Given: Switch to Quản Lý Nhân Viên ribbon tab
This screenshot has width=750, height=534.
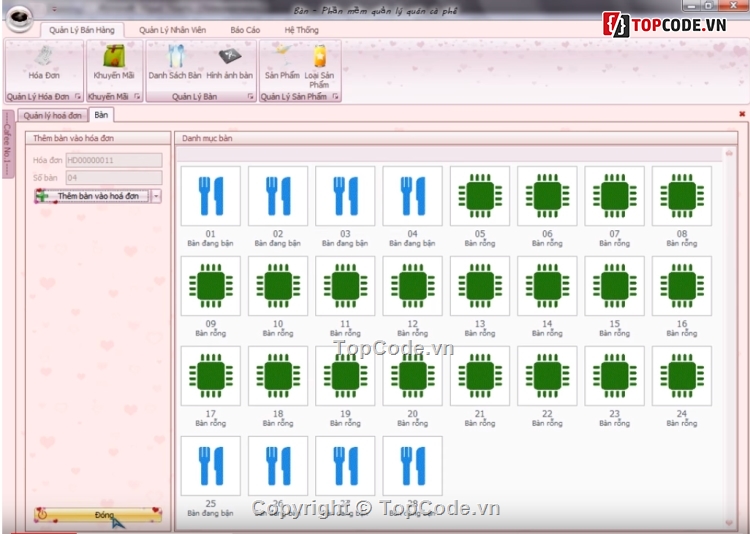Looking at the screenshot, I should [x=171, y=30].
